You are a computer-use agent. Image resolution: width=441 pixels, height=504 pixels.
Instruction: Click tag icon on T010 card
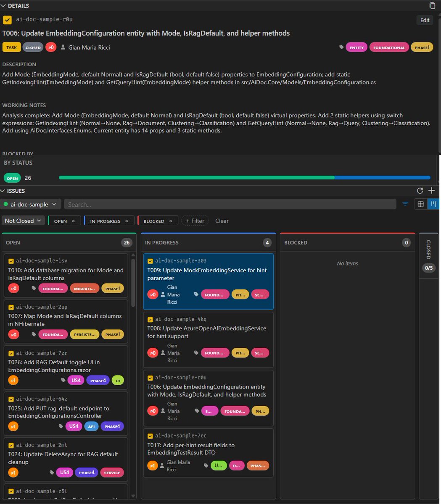[34, 288]
